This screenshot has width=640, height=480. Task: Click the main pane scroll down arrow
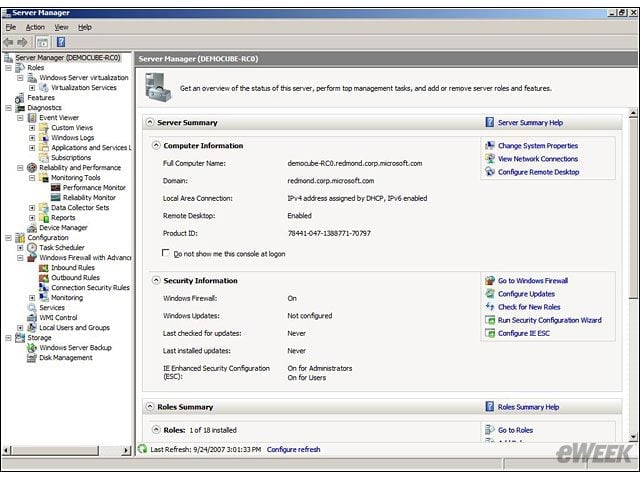pyautogui.click(x=633, y=437)
